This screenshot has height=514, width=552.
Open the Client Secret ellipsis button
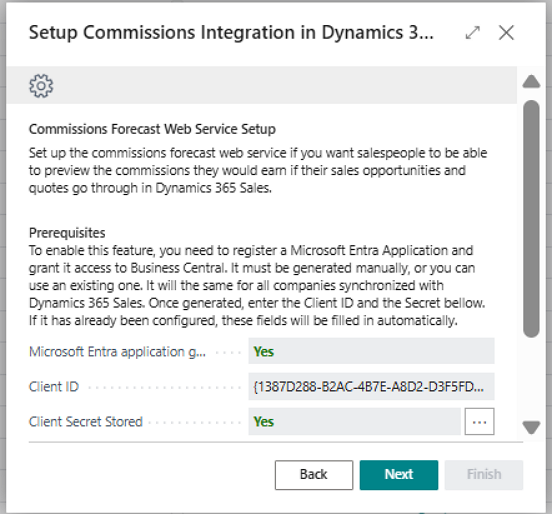coord(479,421)
